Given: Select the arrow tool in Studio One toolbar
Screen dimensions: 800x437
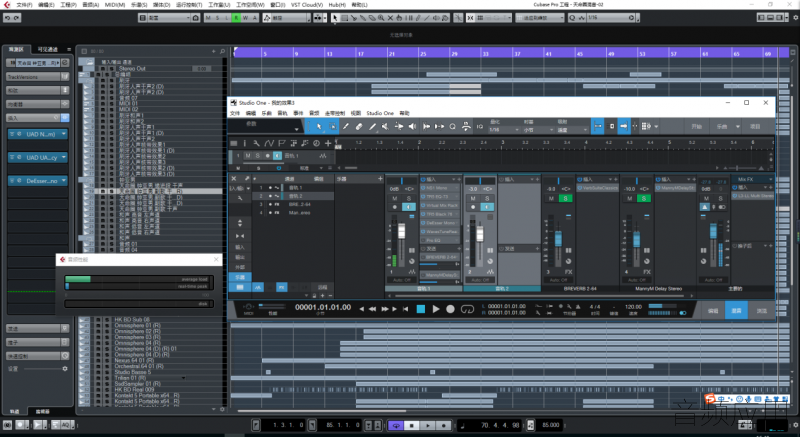Looking at the screenshot, I should (x=319, y=126).
